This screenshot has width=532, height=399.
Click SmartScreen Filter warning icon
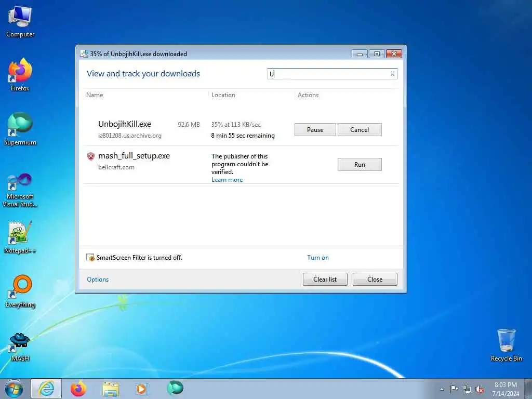90,258
